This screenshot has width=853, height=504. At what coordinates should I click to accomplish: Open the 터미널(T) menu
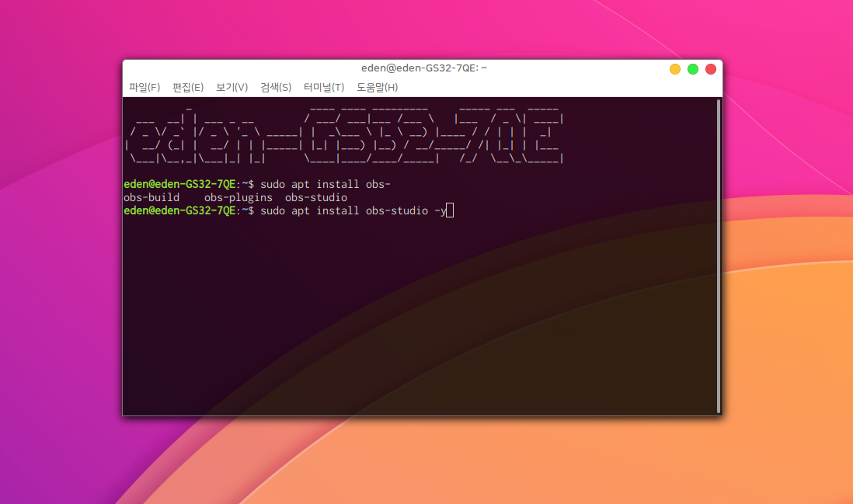[x=324, y=87]
